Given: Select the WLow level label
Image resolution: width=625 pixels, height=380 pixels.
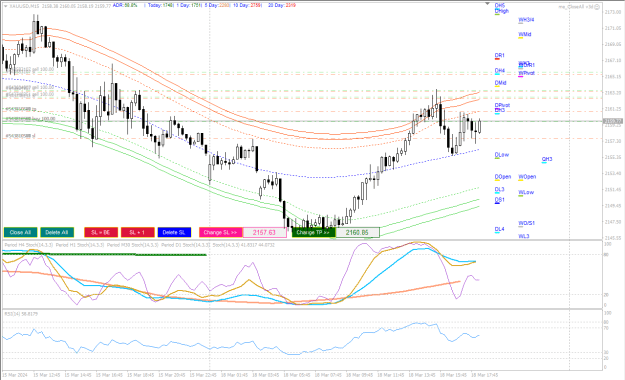Looking at the screenshot, I should pos(526,192).
